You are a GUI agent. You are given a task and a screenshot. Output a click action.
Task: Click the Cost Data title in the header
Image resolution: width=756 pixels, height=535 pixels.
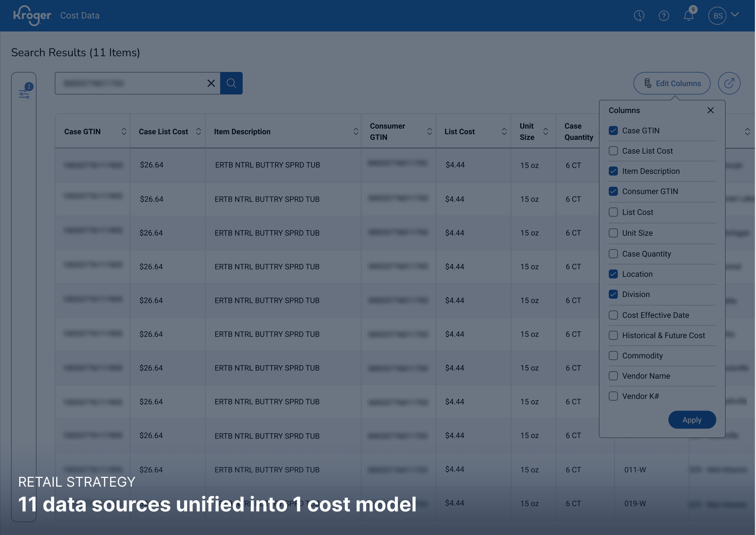tap(80, 15)
